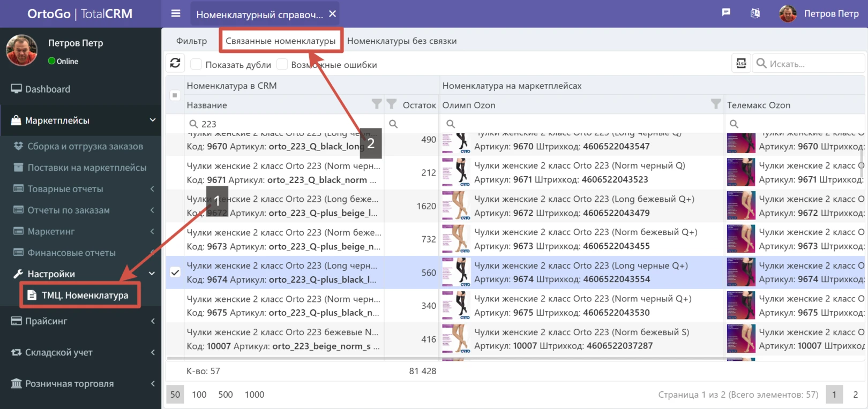Open ТМЦ. Номенклатура settings page

(80, 295)
